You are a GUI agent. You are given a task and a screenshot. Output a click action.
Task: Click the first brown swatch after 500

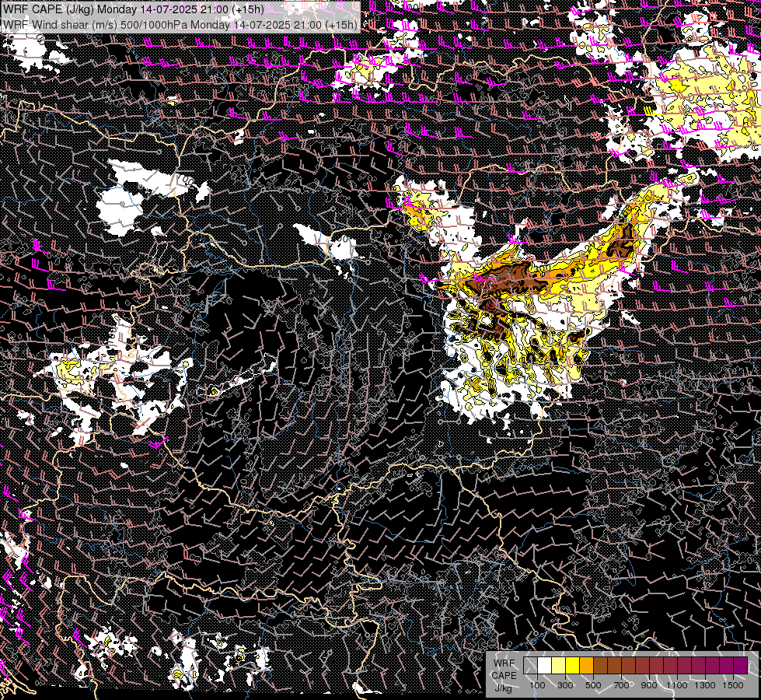click(600, 666)
